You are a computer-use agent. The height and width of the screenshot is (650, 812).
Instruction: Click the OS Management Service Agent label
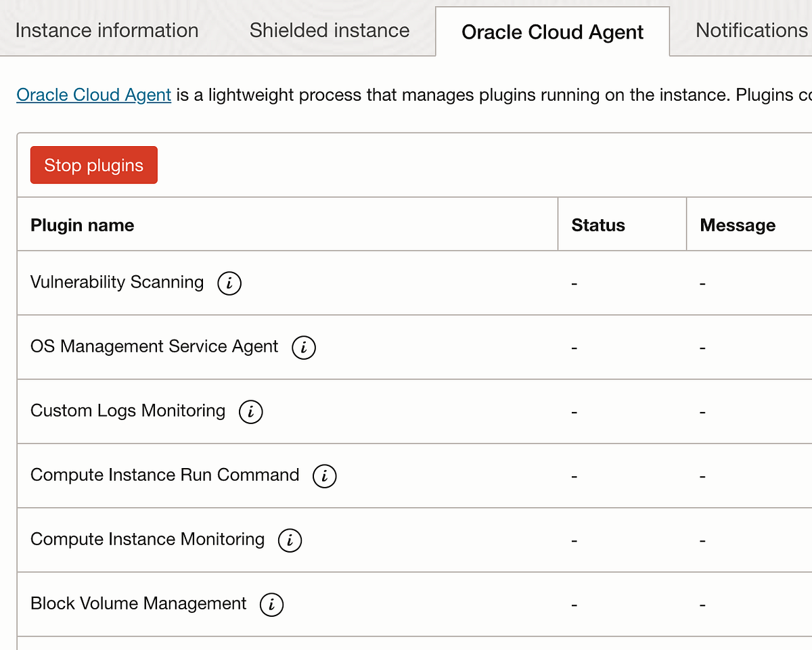pyautogui.click(x=154, y=346)
